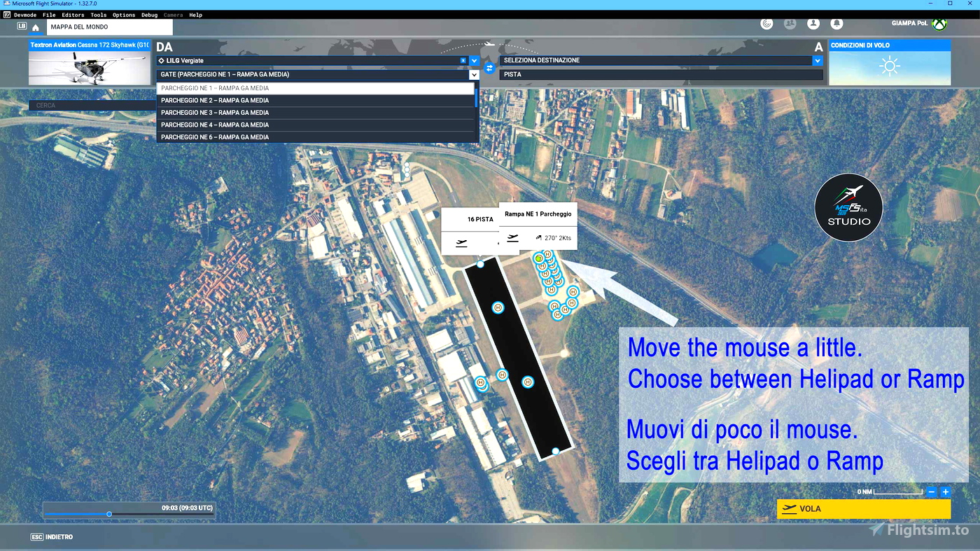Viewport: 980px width, 551px height.
Task: Open the CONDIZIONI DI VOLO weather panel
Action: click(890, 62)
